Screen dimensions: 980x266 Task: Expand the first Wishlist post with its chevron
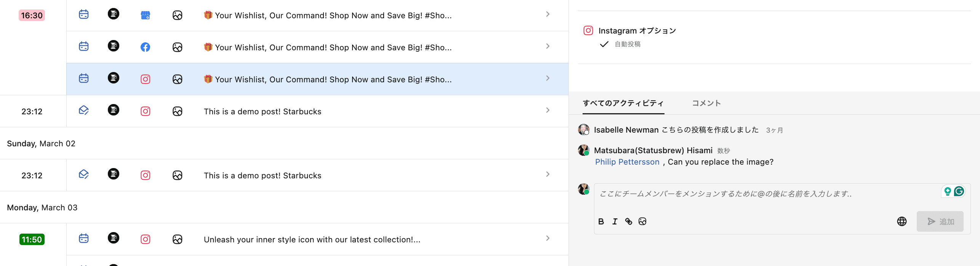(548, 14)
